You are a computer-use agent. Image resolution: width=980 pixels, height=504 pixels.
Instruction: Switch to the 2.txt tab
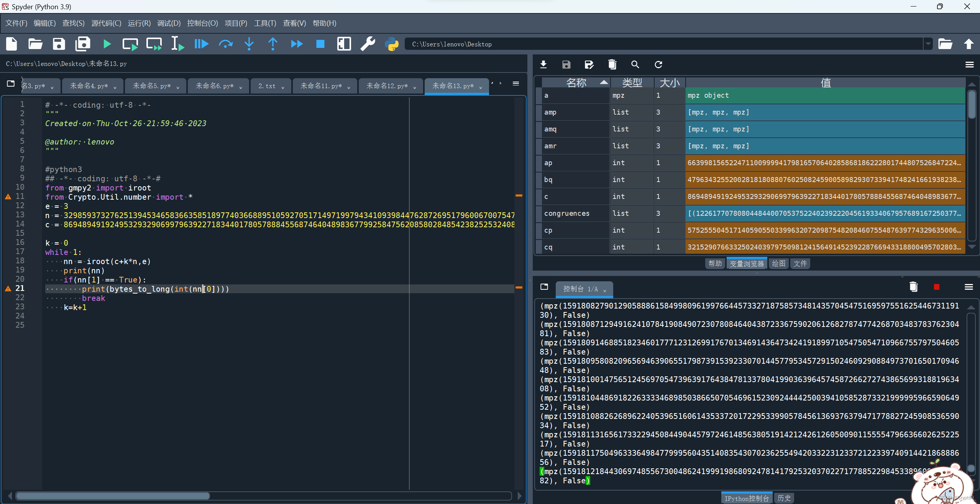pyautogui.click(x=267, y=86)
